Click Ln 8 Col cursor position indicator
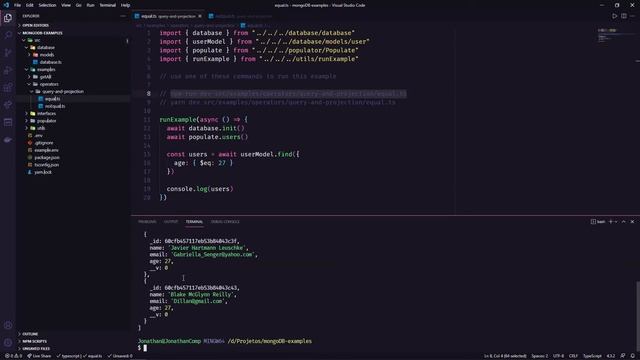Screen dimensions: 640x360 [x=505, y=356]
